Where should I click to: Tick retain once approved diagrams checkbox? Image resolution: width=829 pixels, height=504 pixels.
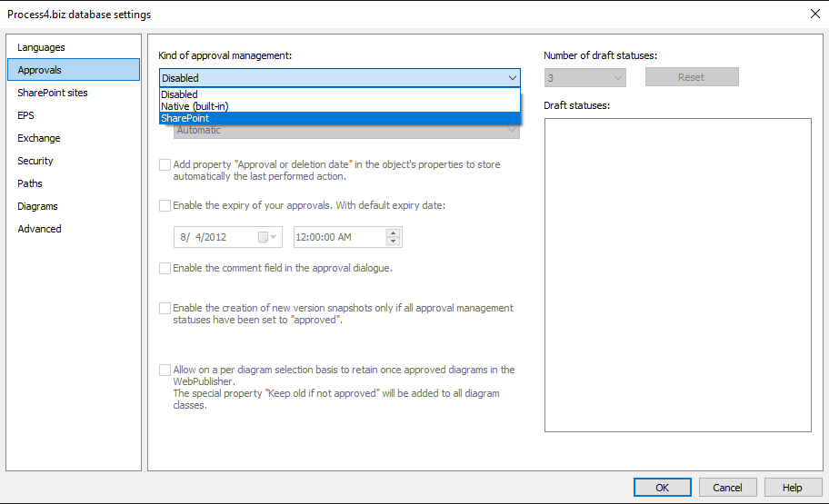165,370
